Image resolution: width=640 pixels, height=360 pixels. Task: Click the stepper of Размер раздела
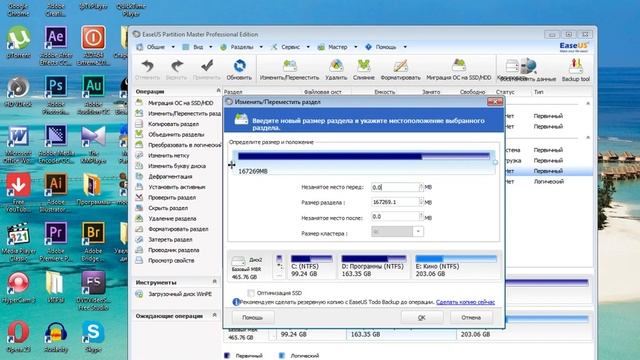pos(421,202)
